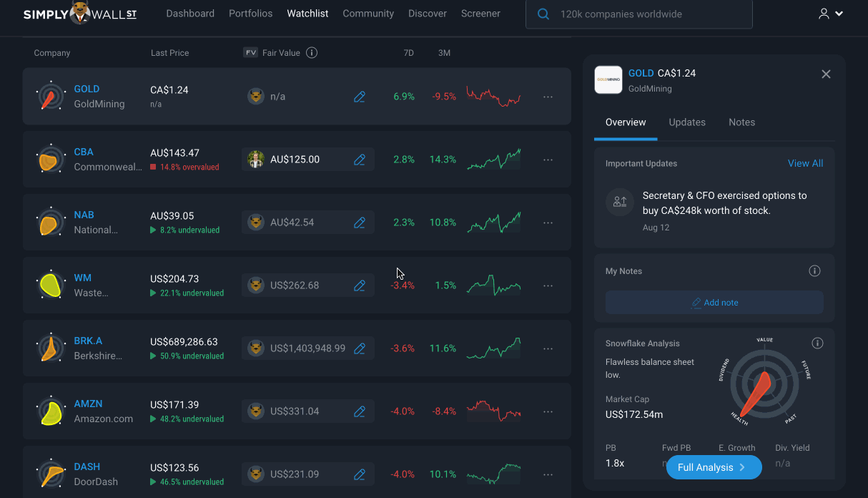
Task: Click the BRK.A 50.9% undervalued label
Action: pyautogui.click(x=187, y=356)
